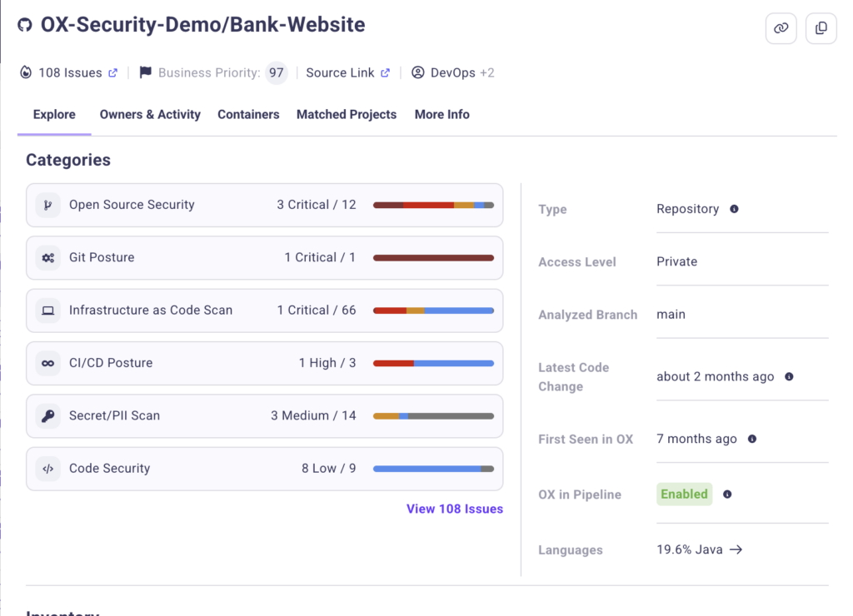Click the Open Source Security branch icon

pyautogui.click(x=47, y=205)
